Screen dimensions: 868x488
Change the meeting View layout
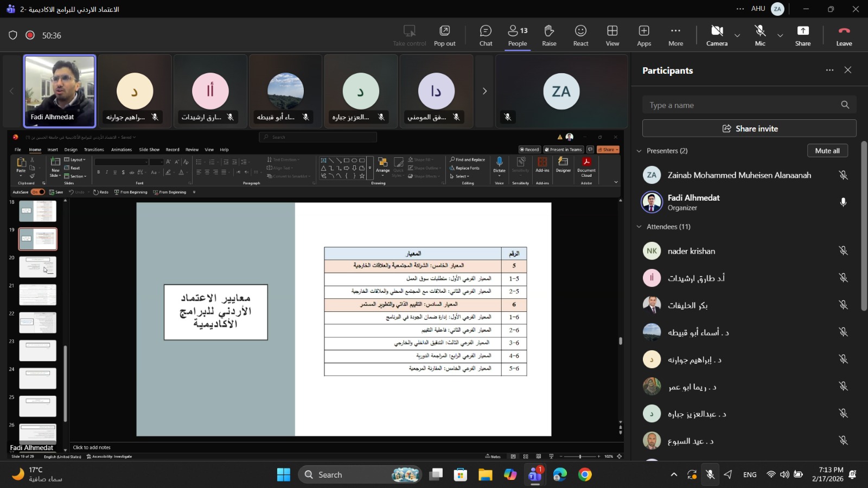pyautogui.click(x=612, y=36)
